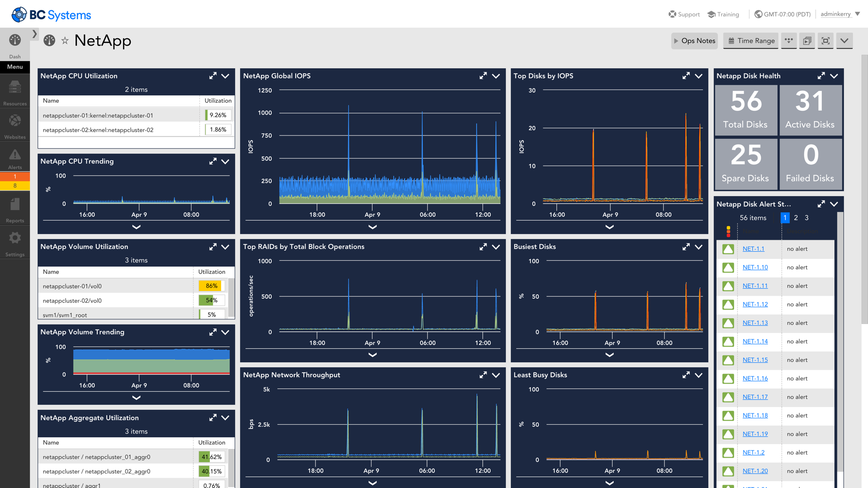Viewport: 868px width, 488px height.
Task: Toggle the favorite star next to NetApp
Action: [64, 41]
